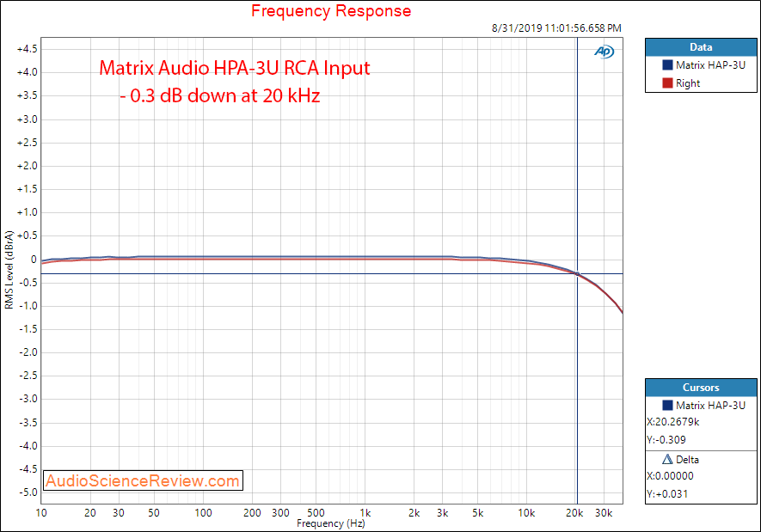The image size is (761, 532).
Task: Click the '20k' frequency axis tick label
Action: pyautogui.click(x=574, y=513)
